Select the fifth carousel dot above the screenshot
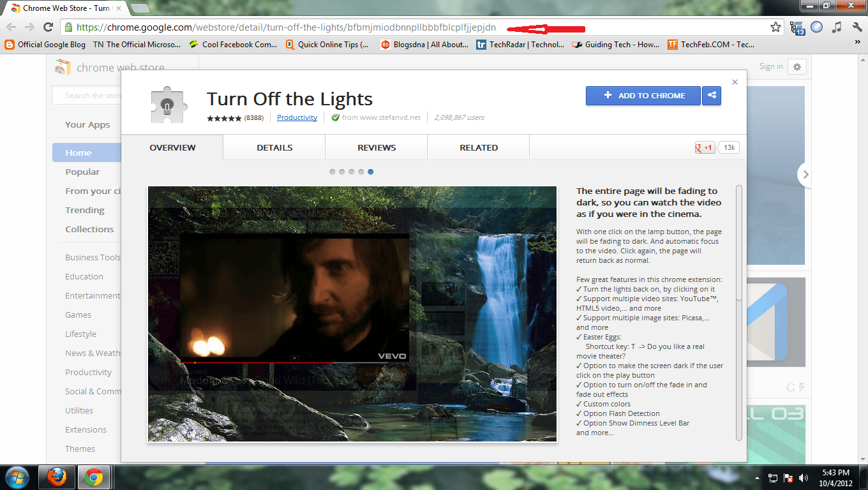Viewport: 868px width, 490px height. pyautogui.click(x=371, y=171)
